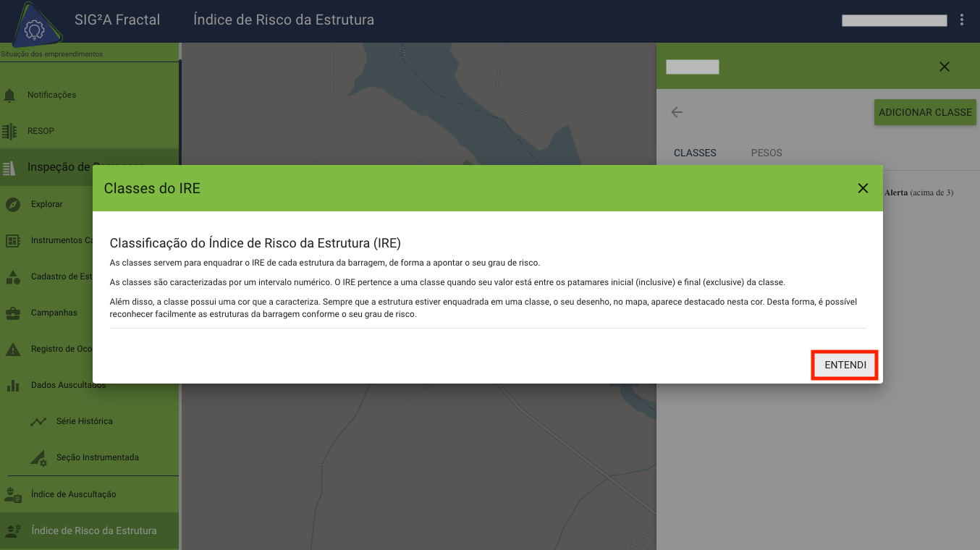This screenshot has width=980, height=550.
Task: Click the SIG²A Fractal title text
Action: (x=117, y=20)
